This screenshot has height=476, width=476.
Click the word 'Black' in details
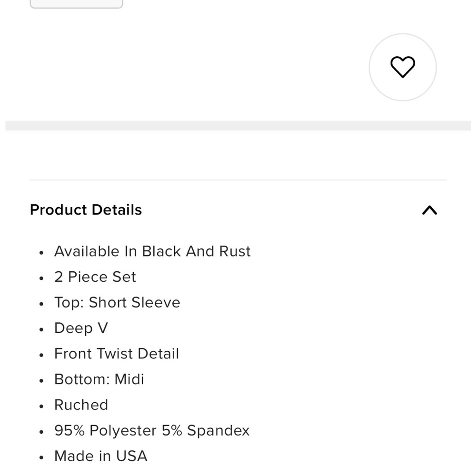(x=161, y=251)
